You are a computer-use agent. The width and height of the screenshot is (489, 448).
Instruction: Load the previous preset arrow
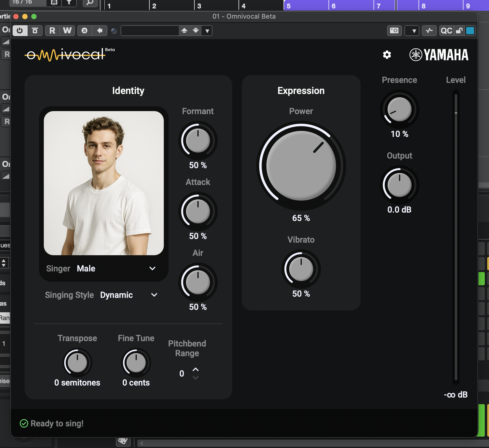(x=184, y=31)
